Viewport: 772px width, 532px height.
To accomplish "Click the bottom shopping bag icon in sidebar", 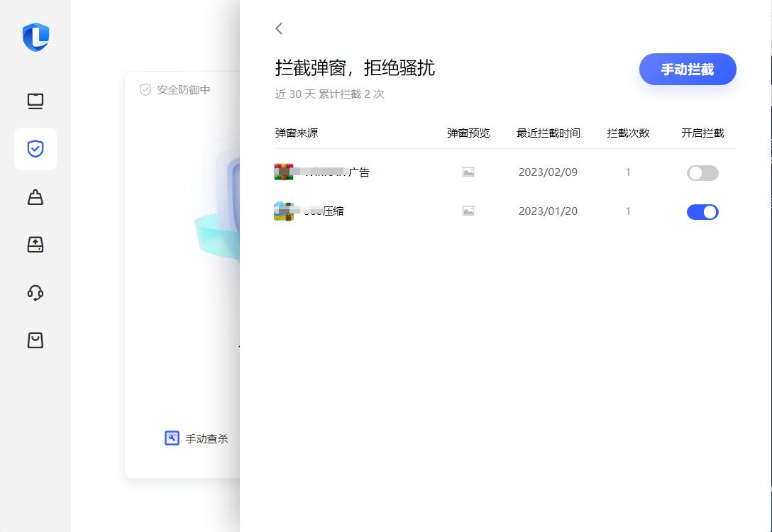I will (x=35, y=340).
